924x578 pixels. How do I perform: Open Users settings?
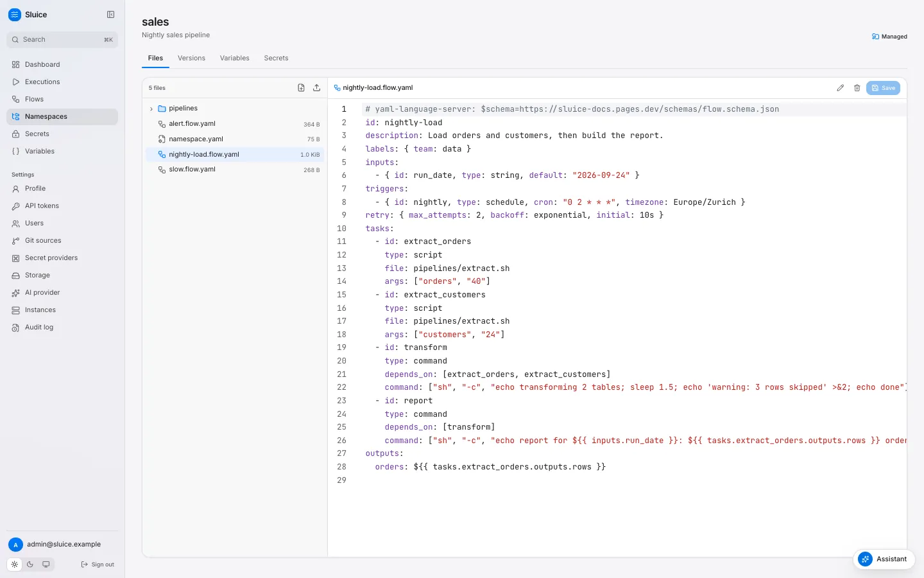[62, 223]
